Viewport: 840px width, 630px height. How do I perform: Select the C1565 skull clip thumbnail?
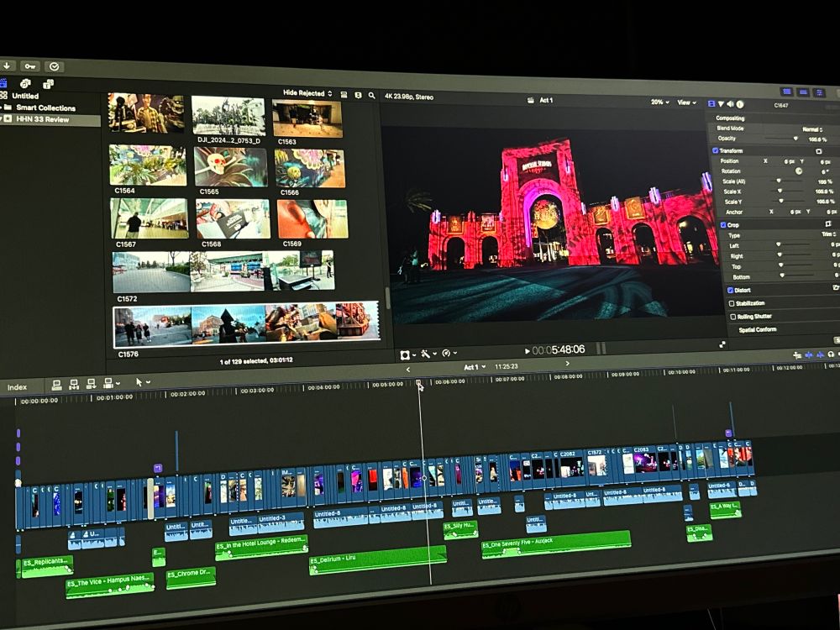point(230,166)
